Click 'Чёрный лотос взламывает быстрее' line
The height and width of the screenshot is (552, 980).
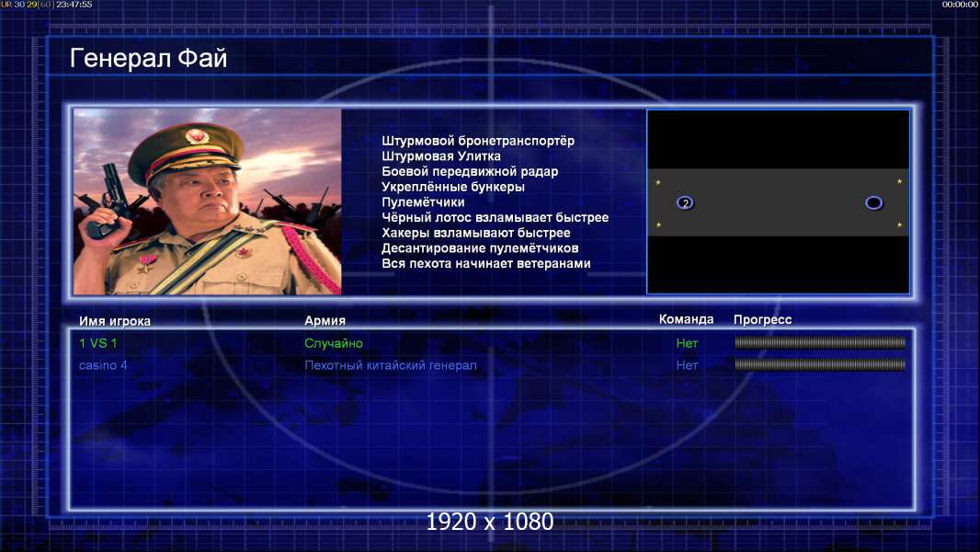[x=495, y=217]
